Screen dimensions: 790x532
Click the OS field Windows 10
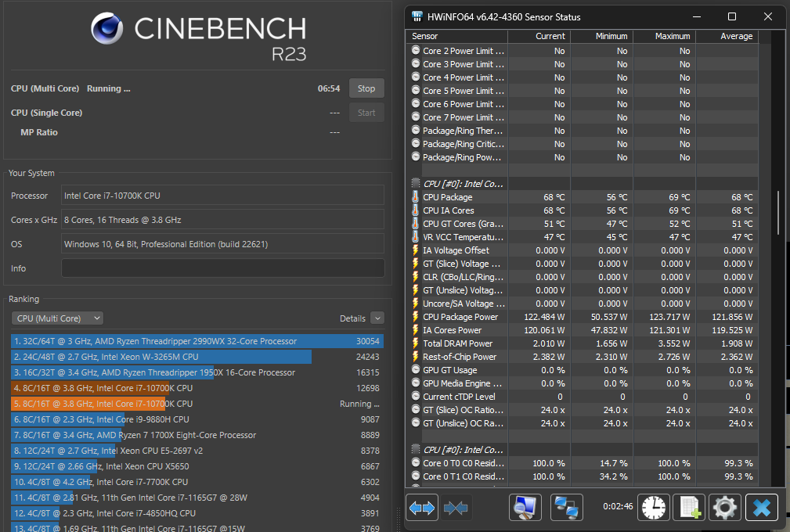[222, 244]
